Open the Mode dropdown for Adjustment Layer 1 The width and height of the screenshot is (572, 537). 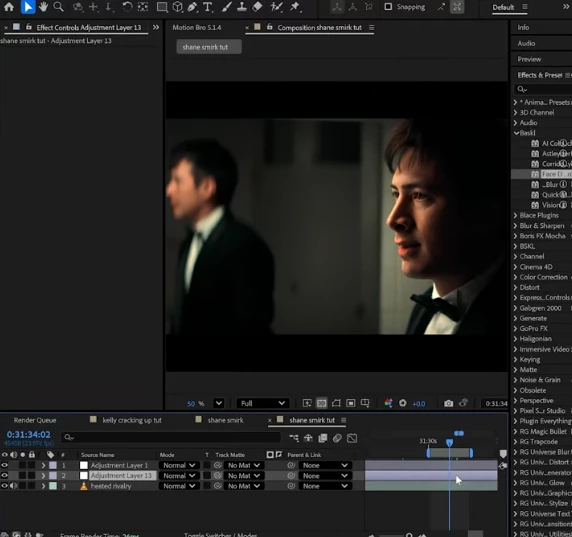[x=179, y=465]
